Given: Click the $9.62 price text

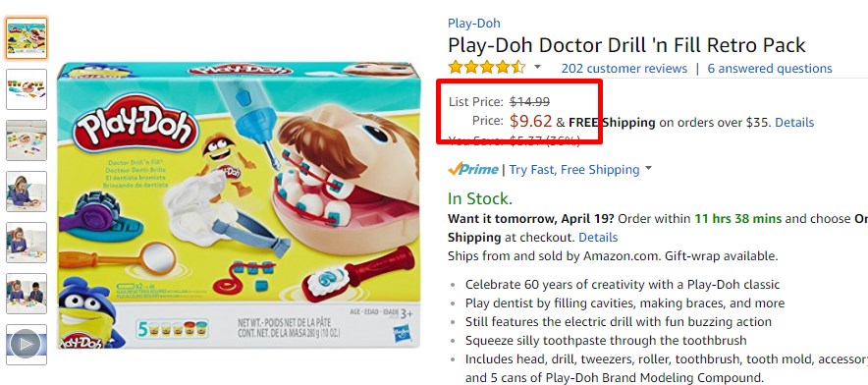Looking at the screenshot, I should 531,121.
